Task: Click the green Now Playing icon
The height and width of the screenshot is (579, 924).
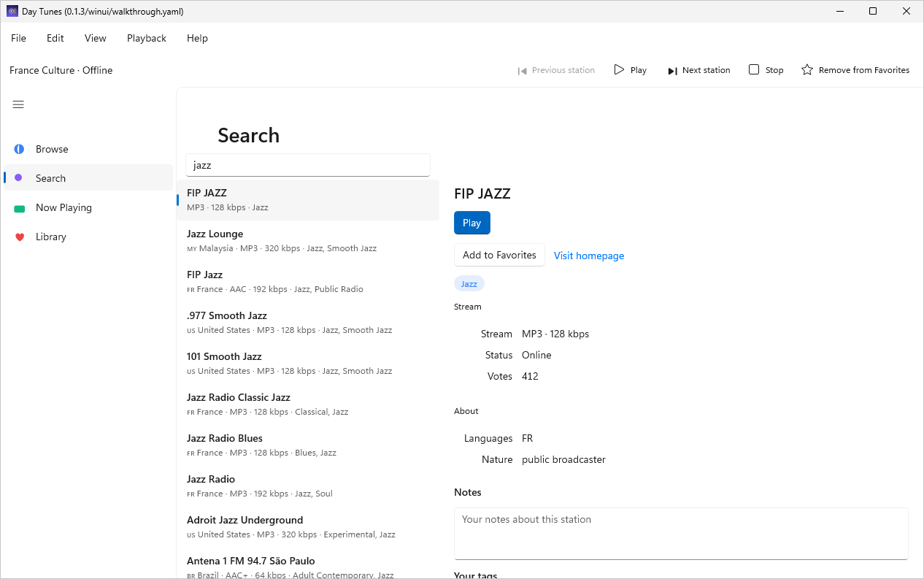Action: (x=20, y=208)
